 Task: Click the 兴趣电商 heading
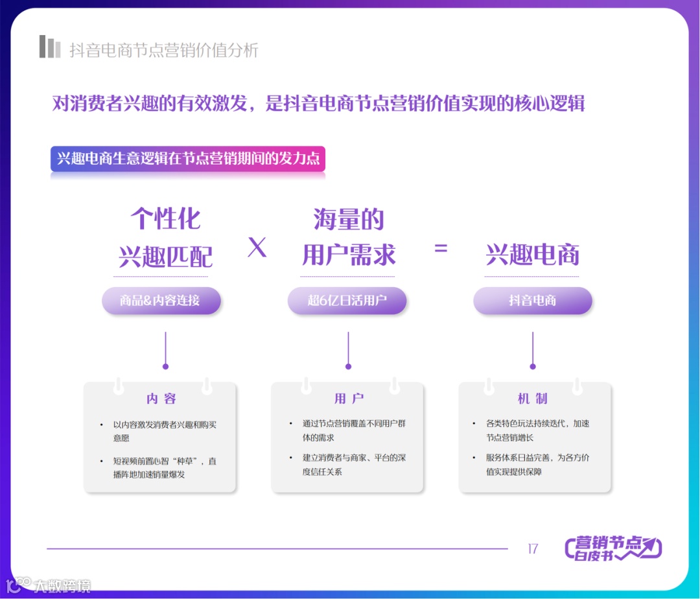click(x=533, y=255)
